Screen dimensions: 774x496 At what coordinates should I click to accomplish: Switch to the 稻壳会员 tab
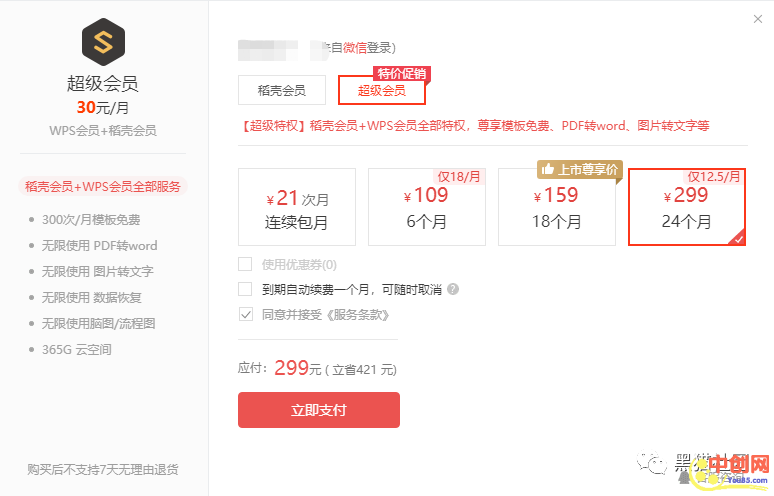281,90
